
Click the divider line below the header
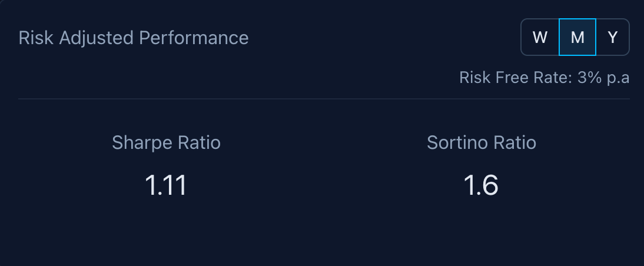click(x=324, y=99)
